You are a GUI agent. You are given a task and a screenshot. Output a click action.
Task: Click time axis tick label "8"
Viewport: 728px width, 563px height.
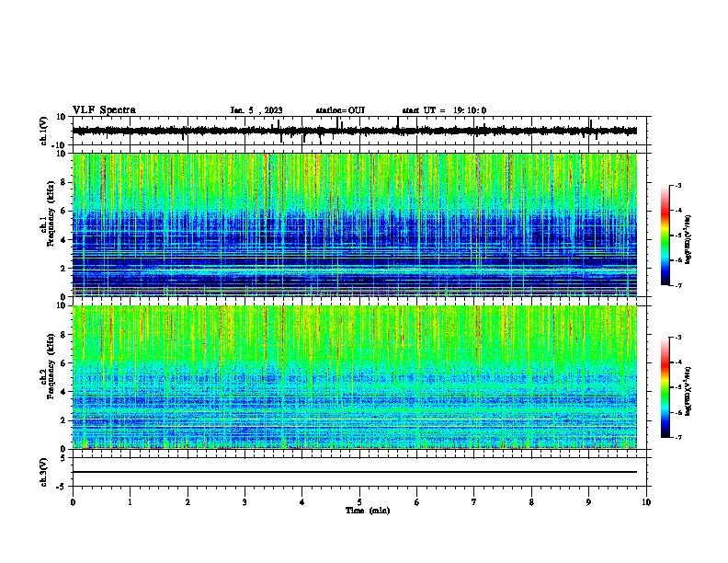click(x=531, y=502)
